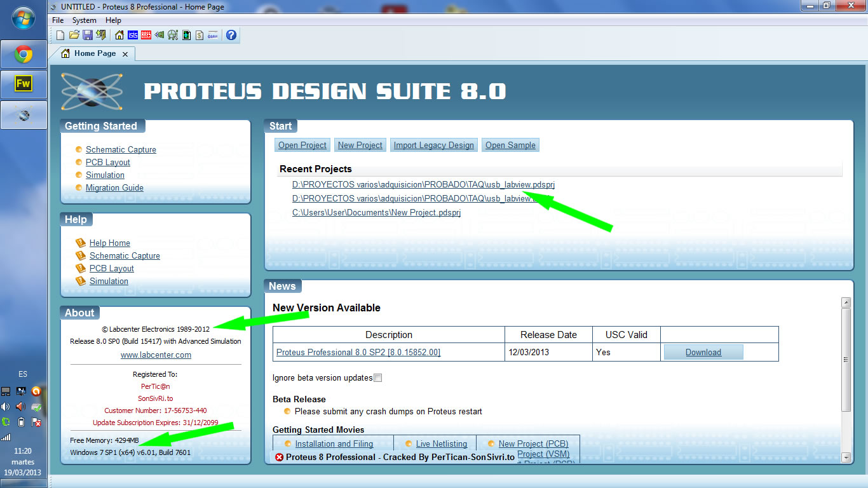Click the Windows 7 SP1 (x64) text
The image size is (868, 488).
130,452
